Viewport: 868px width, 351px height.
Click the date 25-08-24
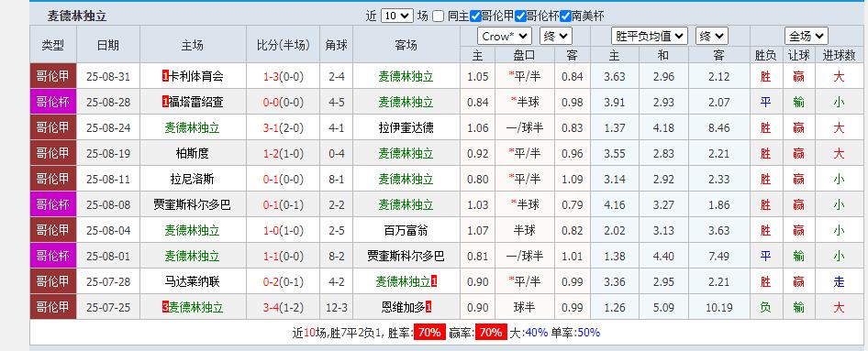click(x=108, y=127)
